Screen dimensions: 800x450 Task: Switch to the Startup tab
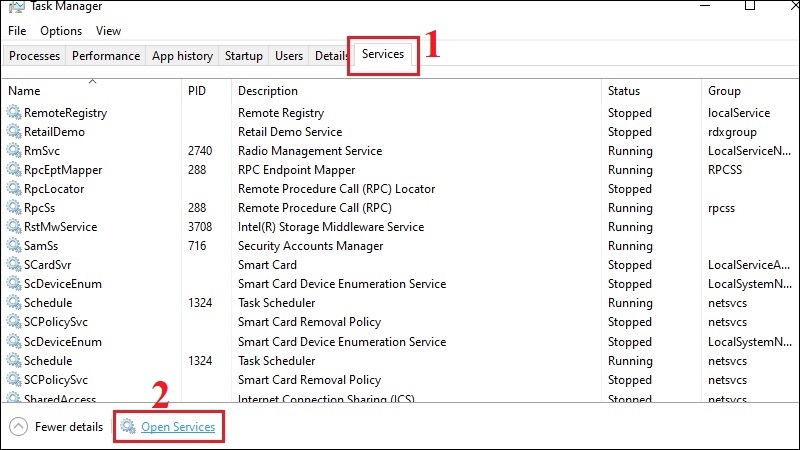point(243,56)
